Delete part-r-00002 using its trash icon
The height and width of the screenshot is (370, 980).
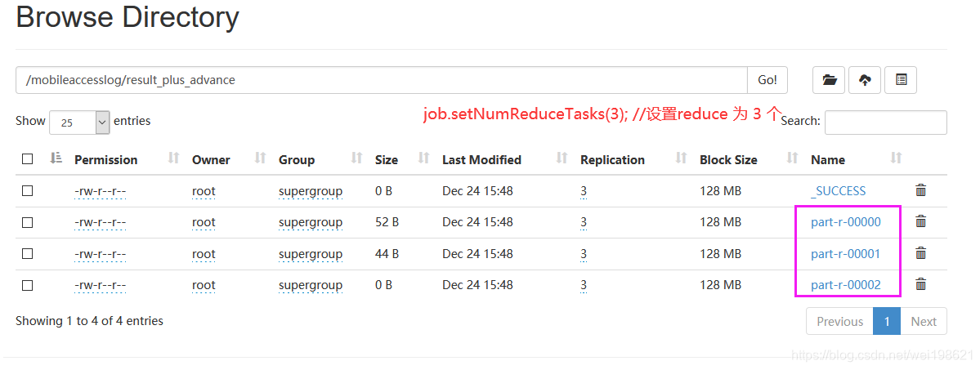point(920,284)
